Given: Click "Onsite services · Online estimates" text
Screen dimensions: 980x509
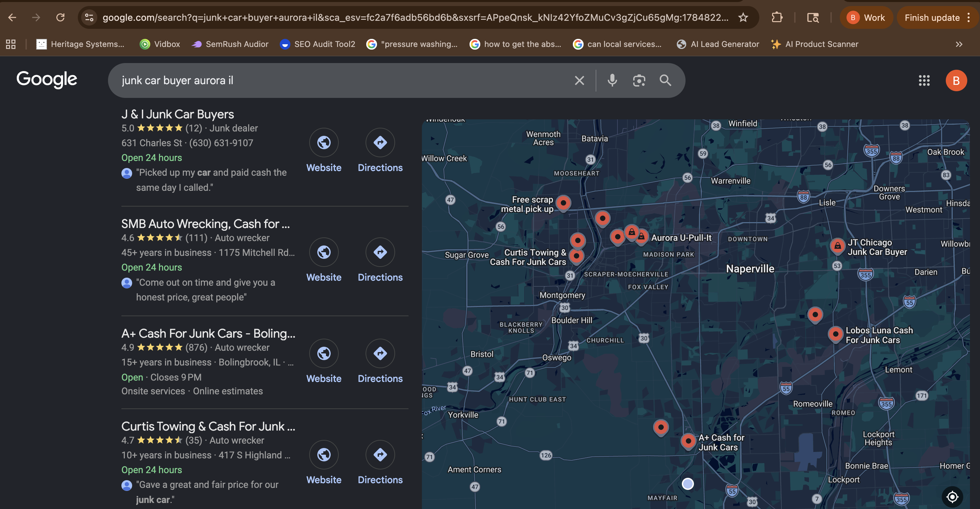Looking at the screenshot, I should [192, 391].
